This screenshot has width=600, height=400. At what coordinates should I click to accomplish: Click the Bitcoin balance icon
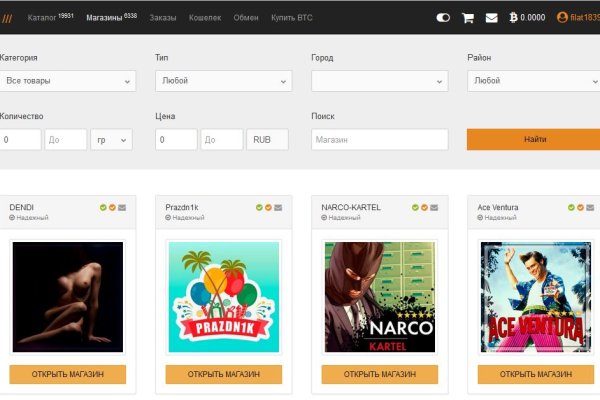click(515, 17)
